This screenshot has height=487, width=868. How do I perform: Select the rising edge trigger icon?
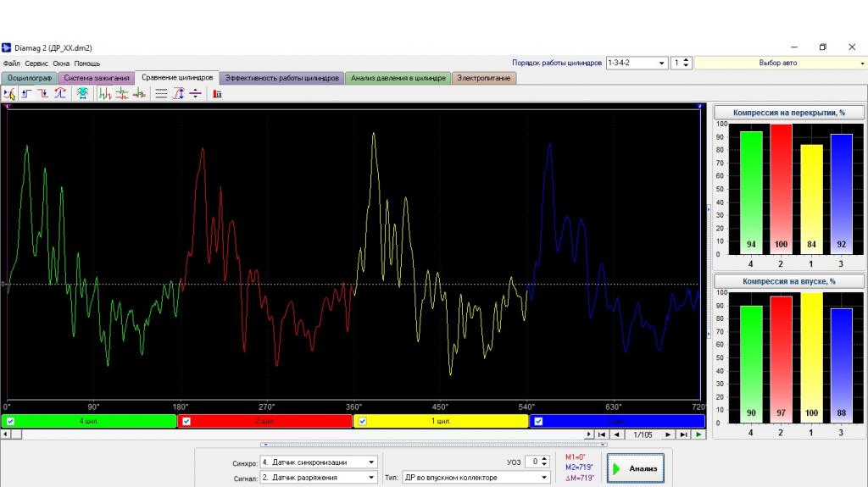tap(26, 93)
